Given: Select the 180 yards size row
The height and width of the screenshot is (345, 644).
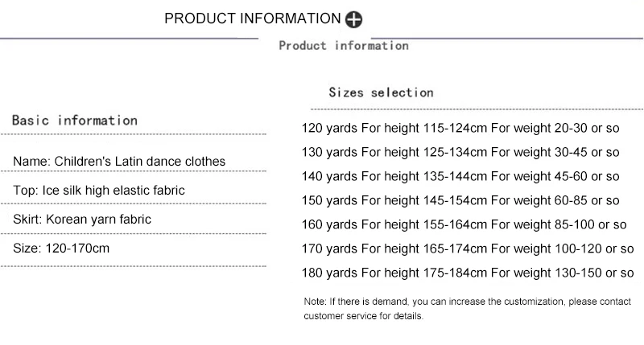Looking at the screenshot, I should (x=468, y=273).
